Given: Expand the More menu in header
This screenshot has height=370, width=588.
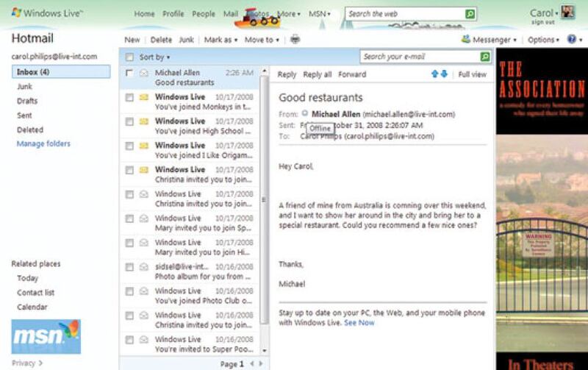Looking at the screenshot, I should [x=289, y=14].
